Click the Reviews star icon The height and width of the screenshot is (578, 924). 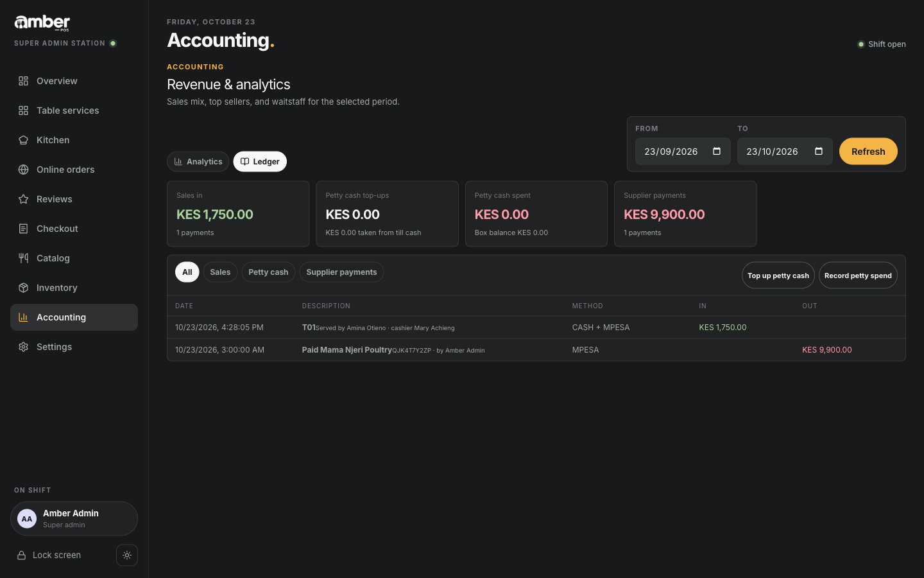pos(23,199)
